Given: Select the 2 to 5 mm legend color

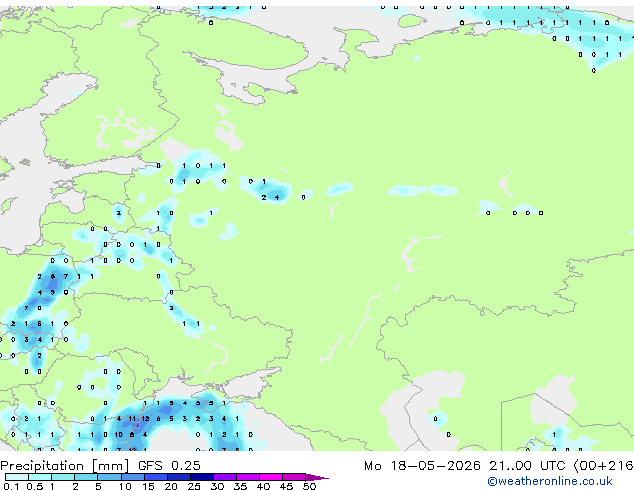Looking at the screenshot, I should [x=87, y=477].
